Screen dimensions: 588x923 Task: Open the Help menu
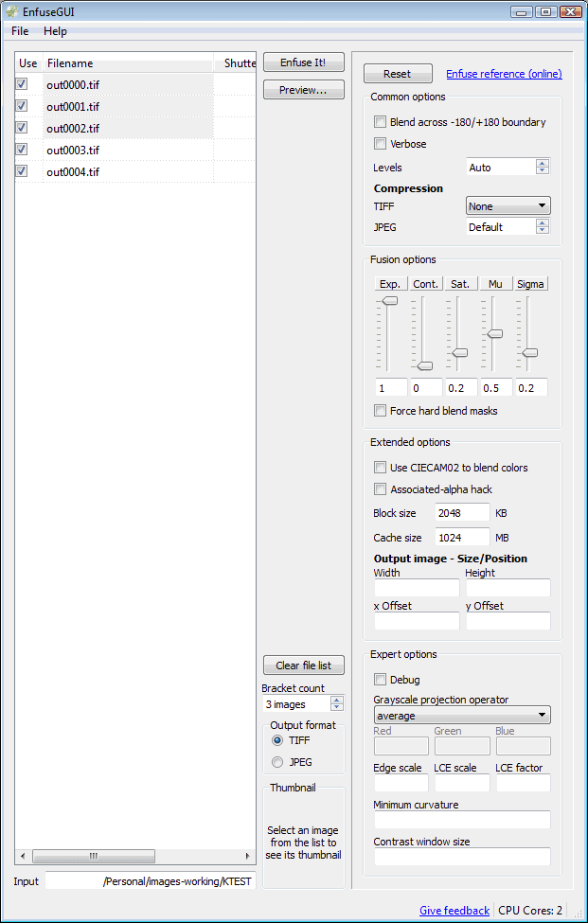pos(55,31)
